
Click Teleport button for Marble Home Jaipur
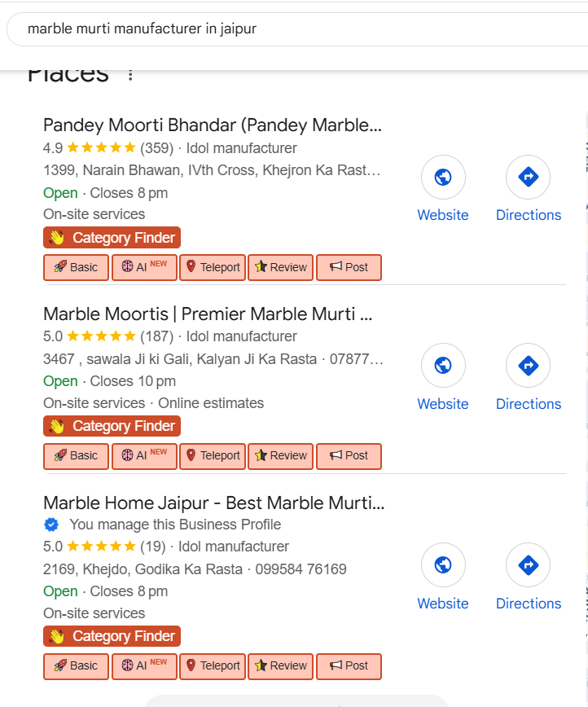click(x=213, y=665)
